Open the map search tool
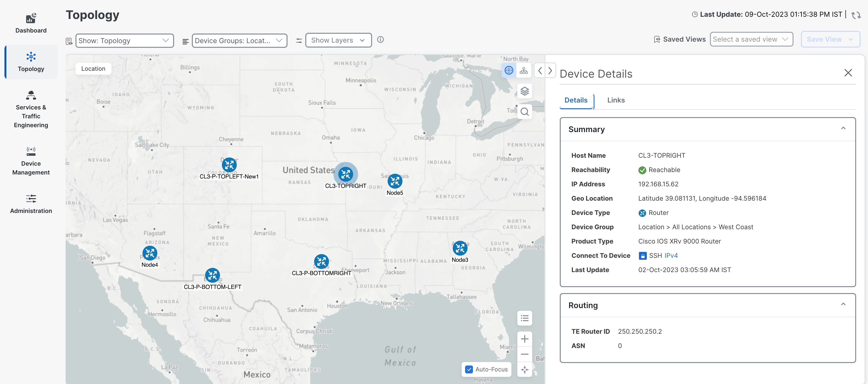This screenshot has height=384, width=868. click(524, 111)
